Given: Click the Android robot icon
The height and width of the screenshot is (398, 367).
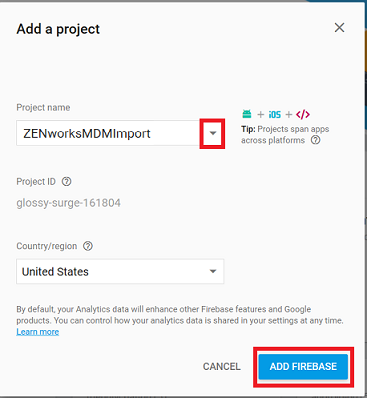Looking at the screenshot, I should tap(247, 114).
